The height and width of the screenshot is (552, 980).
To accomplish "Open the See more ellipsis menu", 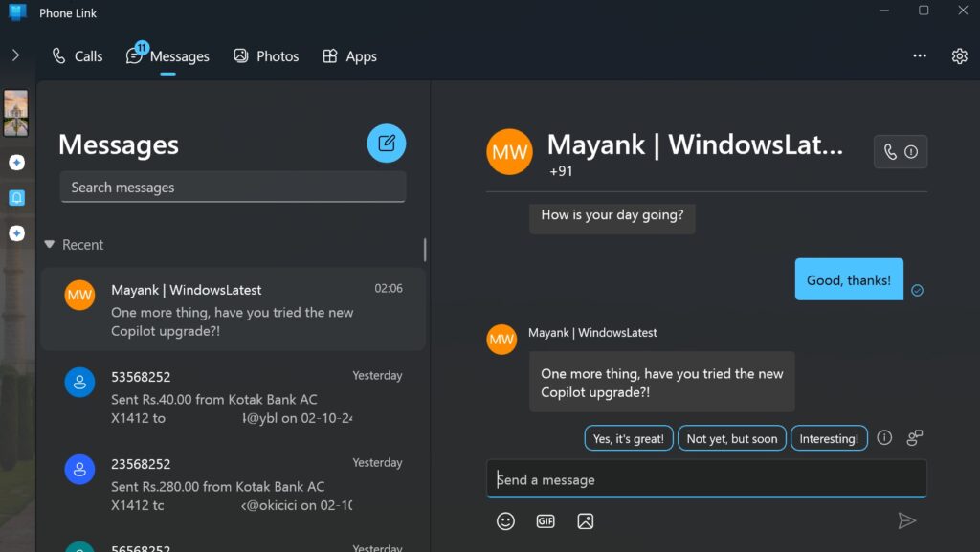I will pos(920,55).
